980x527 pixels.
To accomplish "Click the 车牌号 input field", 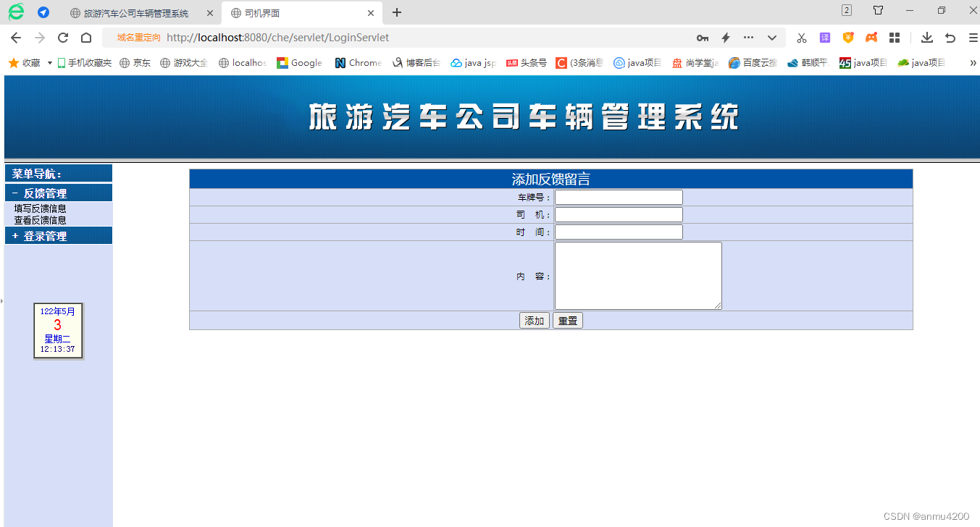I will tap(619, 197).
